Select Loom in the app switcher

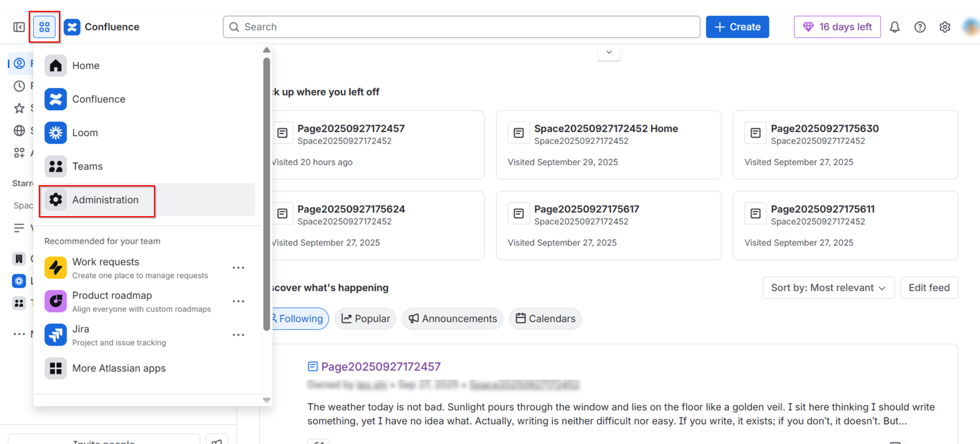point(85,133)
